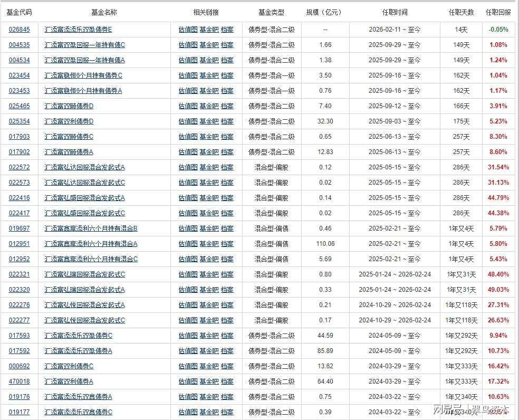
Task: Click fund name 汇添富弘悦回报混合发起式A
Action: pos(85,305)
